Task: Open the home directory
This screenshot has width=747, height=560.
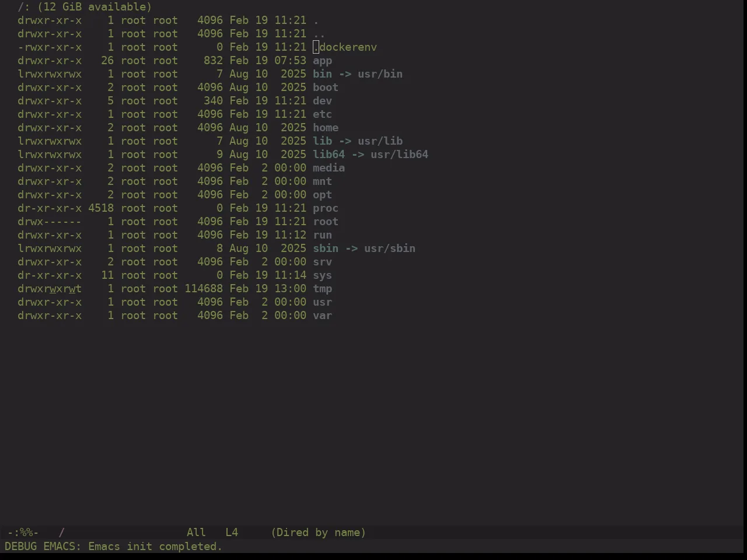Action: [326, 128]
